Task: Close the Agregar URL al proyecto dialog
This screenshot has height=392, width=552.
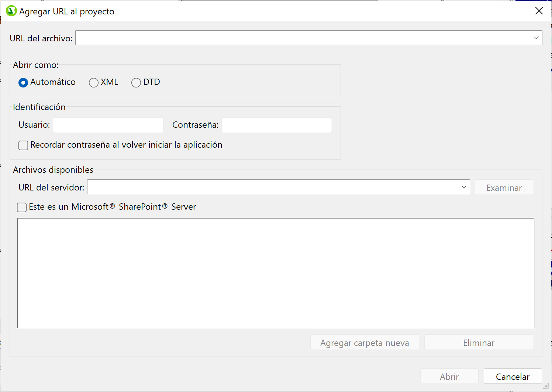Action: pyautogui.click(x=539, y=11)
